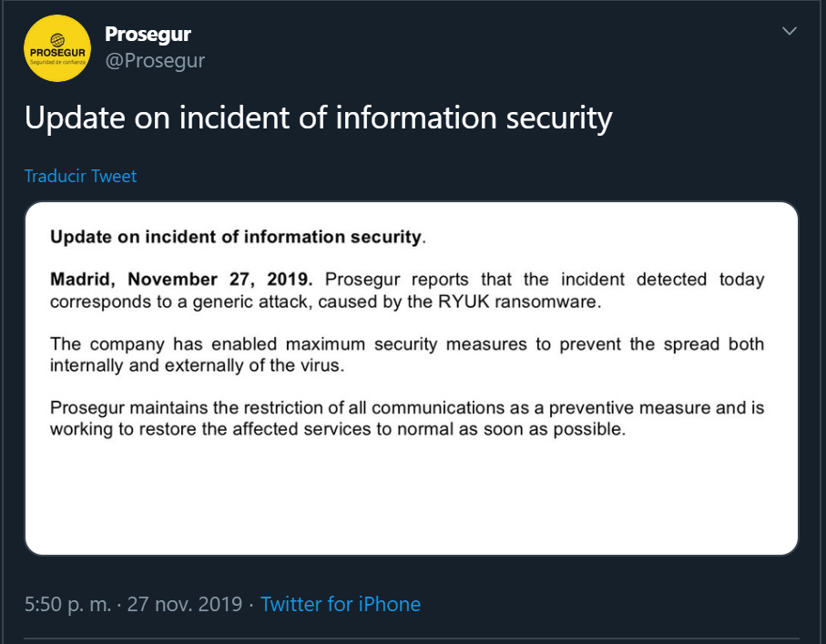Click the RYUK ransomware sentence in image
The image size is (826, 644).
point(325,302)
